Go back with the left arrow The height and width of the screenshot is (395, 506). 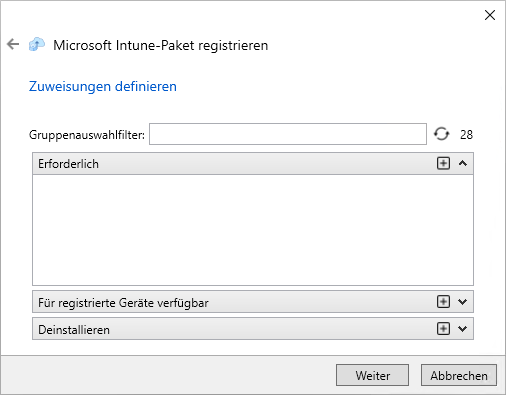[13, 44]
